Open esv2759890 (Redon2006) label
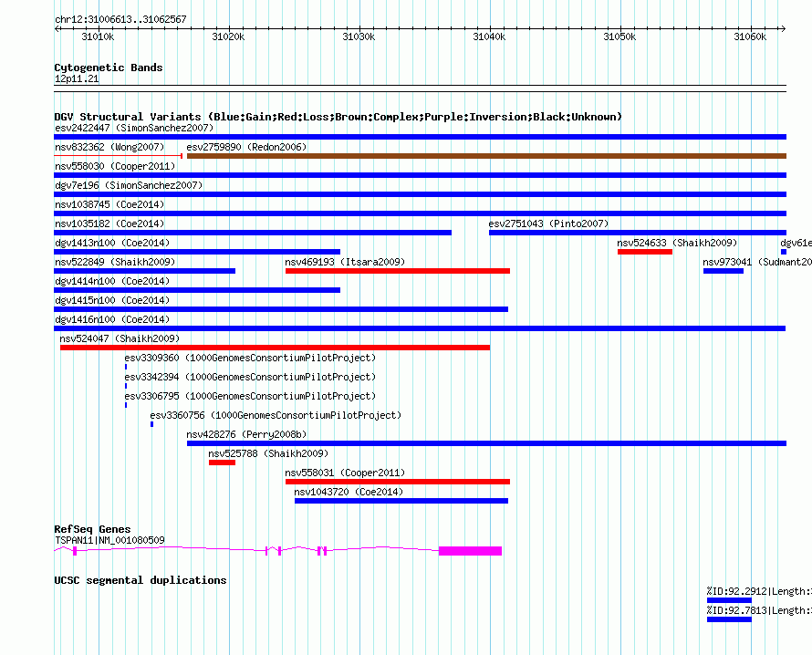This screenshot has width=812, height=655. pos(246,147)
